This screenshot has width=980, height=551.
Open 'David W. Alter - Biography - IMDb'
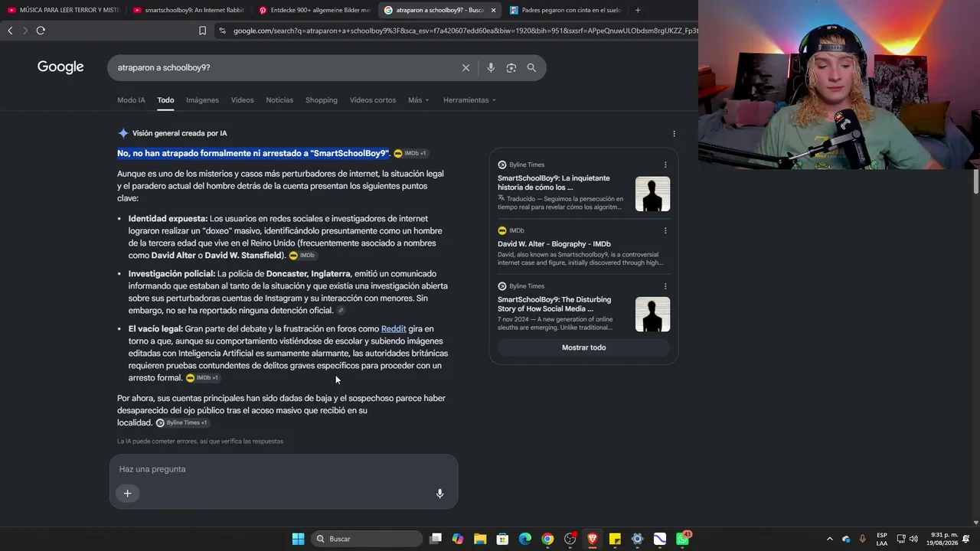(x=554, y=244)
